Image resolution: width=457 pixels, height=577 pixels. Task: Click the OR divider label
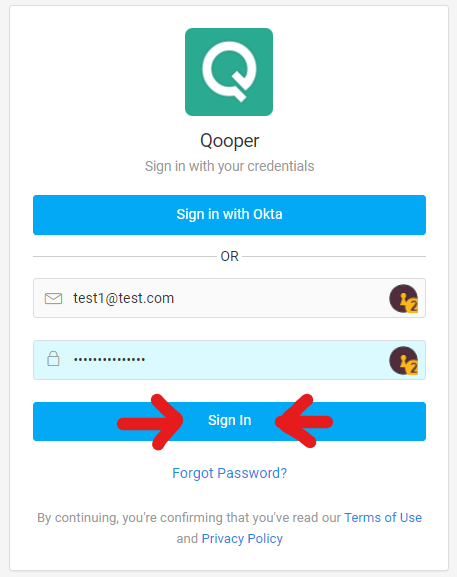coord(230,256)
